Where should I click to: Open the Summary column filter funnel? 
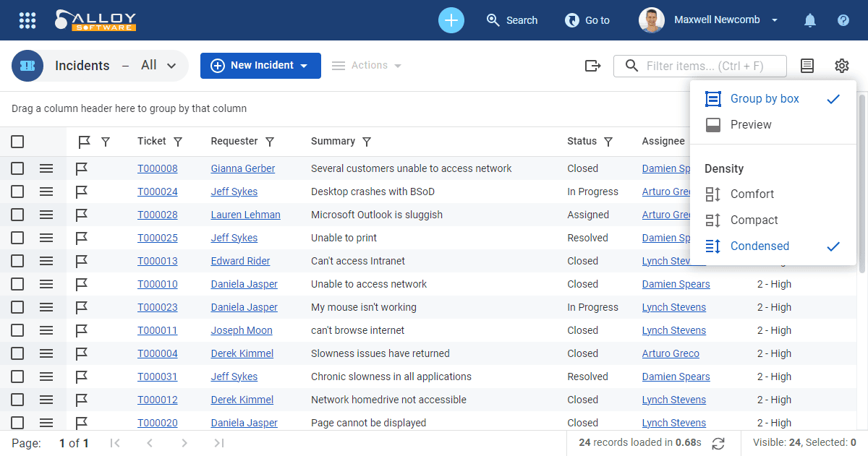pos(367,142)
